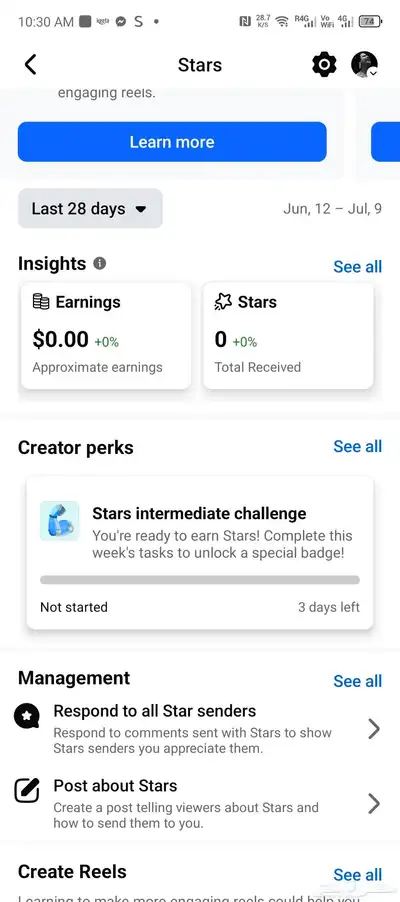Click the Learn more button

(x=172, y=142)
